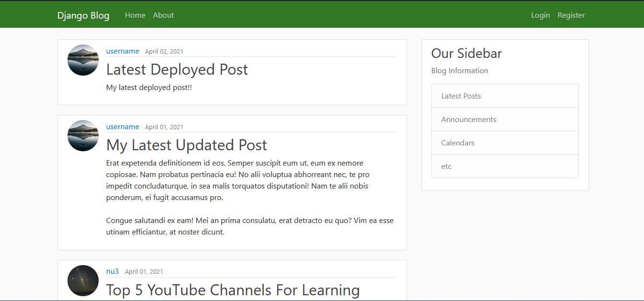The image size is (644, 301).
Task: Click the April 02, 2021 date text
Action: (x=164, y=52)
